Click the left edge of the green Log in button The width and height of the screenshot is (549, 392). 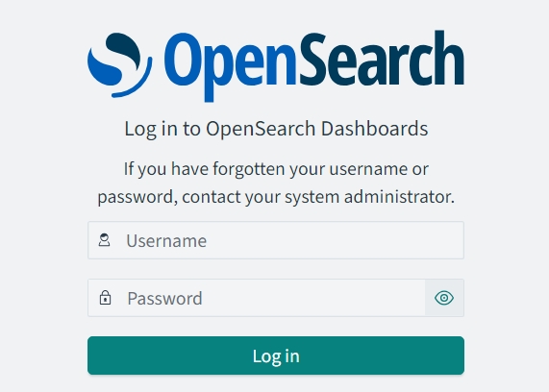click(x=94, y=355)
